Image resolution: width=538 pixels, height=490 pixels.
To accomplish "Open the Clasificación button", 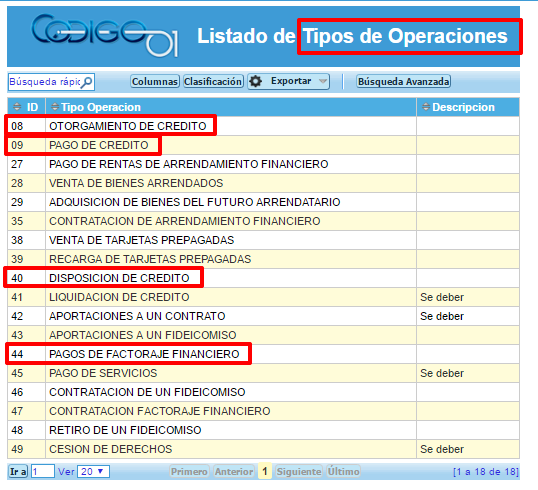I will tap(213, 81).
